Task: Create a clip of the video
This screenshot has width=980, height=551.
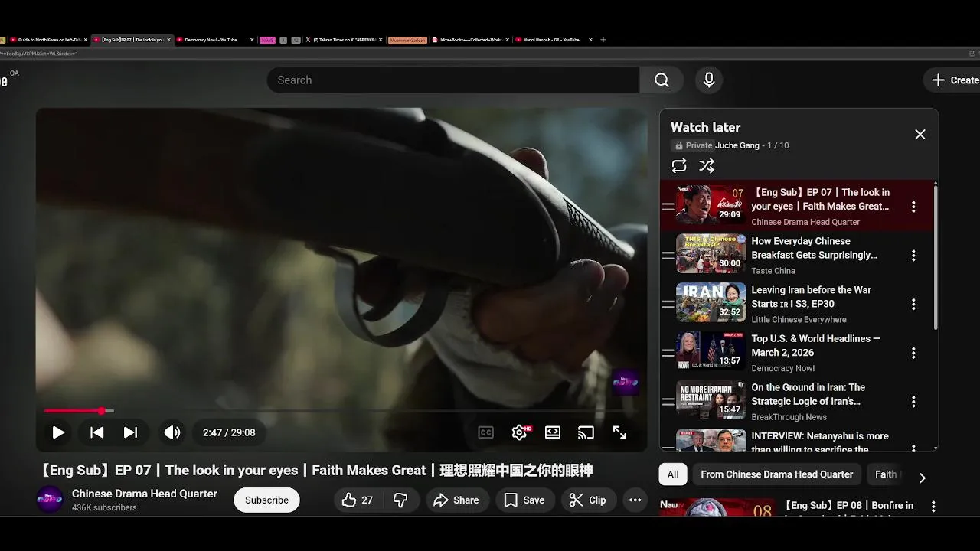Action: (589, 500)
